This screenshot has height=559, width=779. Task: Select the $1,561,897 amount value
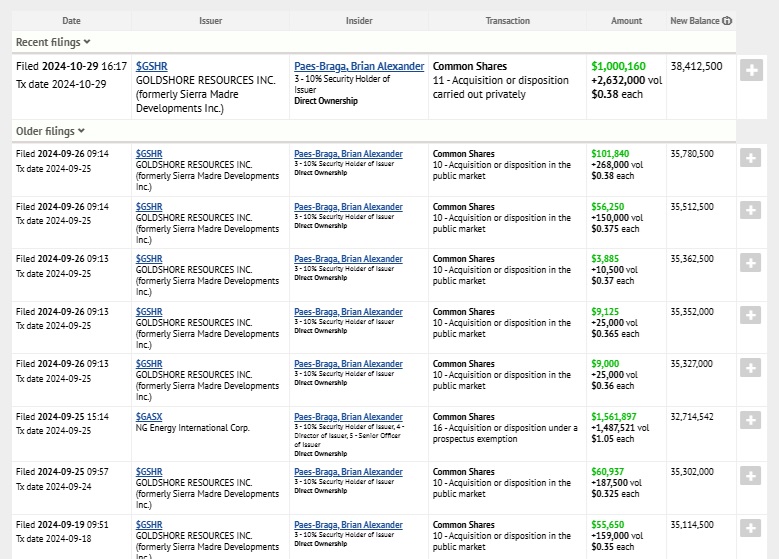[x=614, y=417]
